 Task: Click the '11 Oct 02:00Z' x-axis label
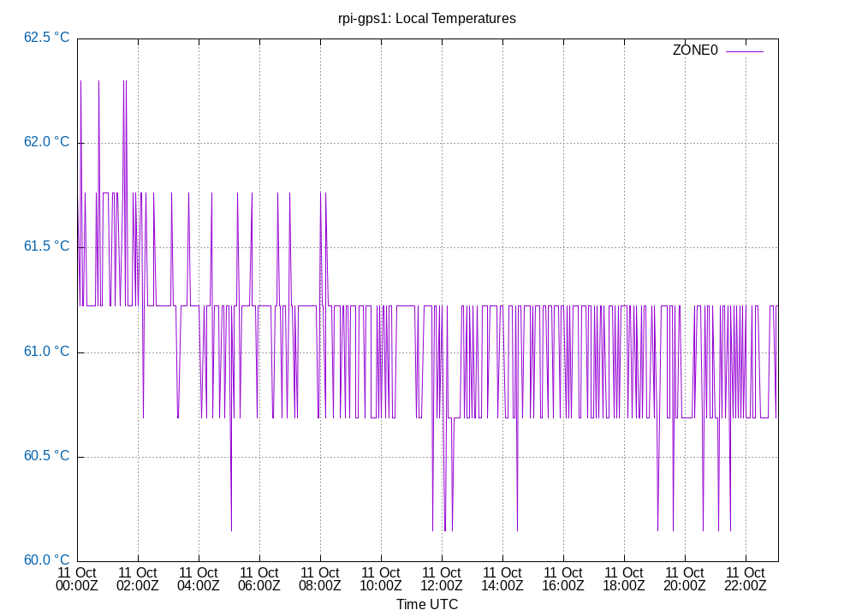(x=138, y=579)
